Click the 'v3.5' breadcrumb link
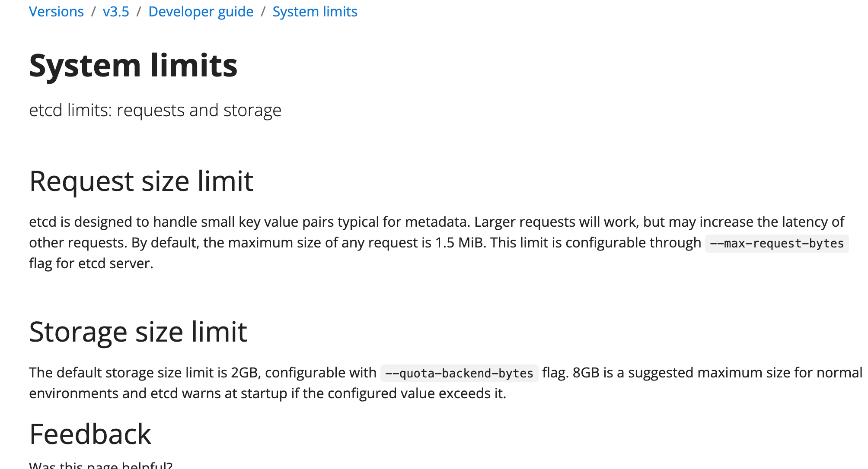868x469 pixels. click(115, 11)
